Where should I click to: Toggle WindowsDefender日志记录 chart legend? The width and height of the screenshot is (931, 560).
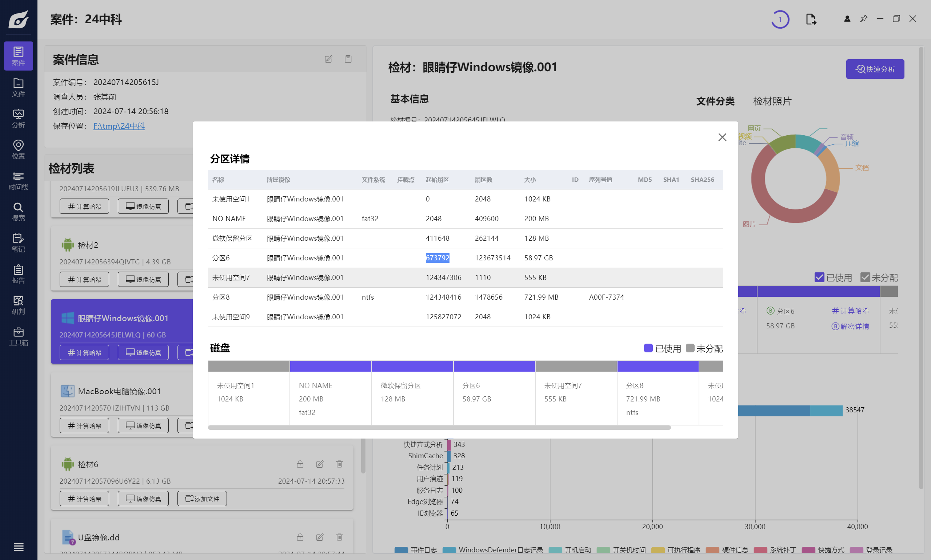click(493, 550)
